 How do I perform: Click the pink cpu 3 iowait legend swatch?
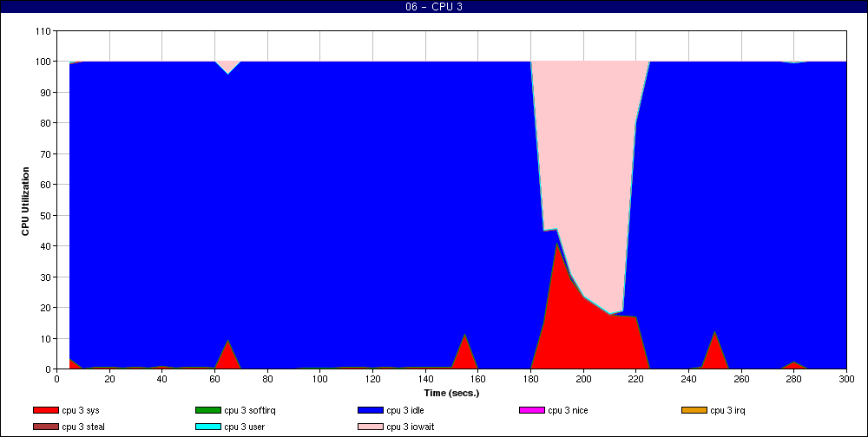[371, 427]
